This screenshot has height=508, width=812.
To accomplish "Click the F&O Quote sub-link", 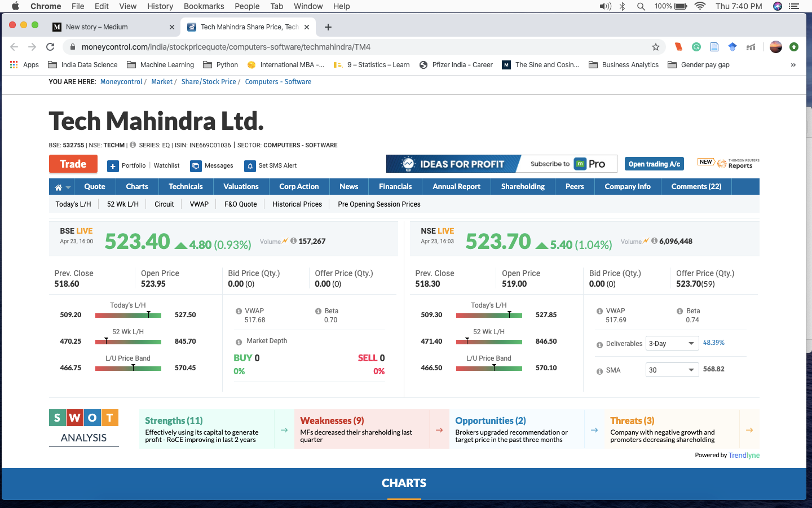I will [241, 204].
